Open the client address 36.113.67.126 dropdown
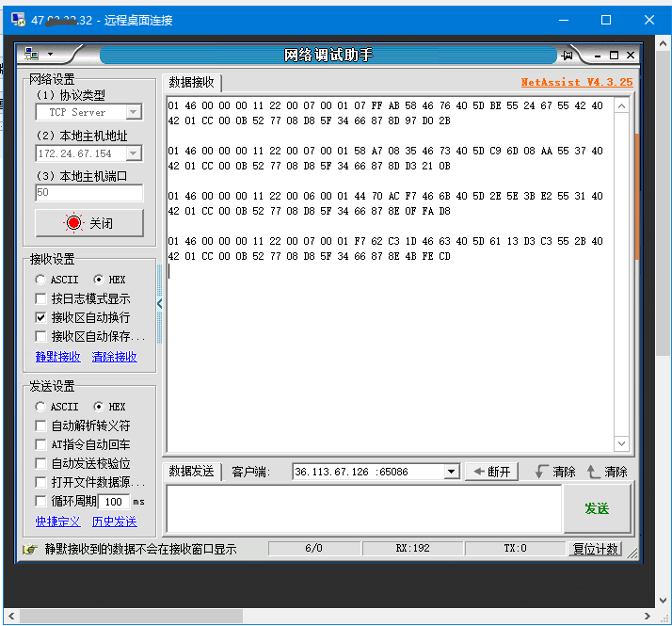 [x=451, y=472]
